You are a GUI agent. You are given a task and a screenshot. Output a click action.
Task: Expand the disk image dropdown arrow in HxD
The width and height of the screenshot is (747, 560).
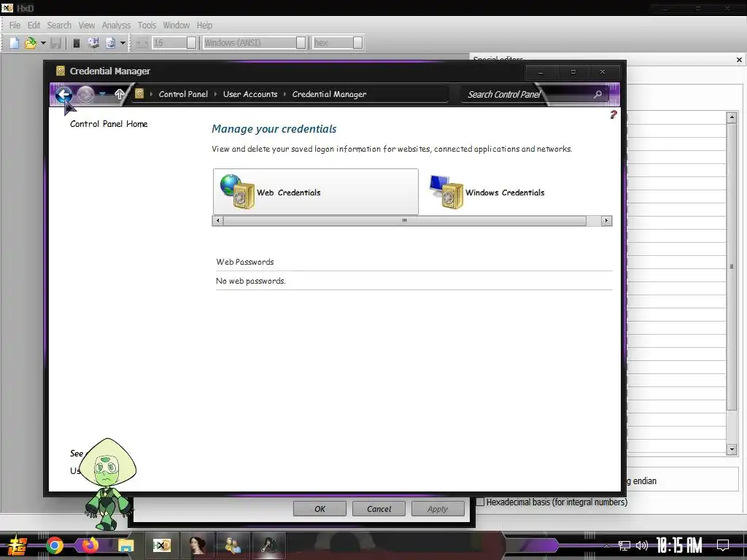click(x=123, y=43)
